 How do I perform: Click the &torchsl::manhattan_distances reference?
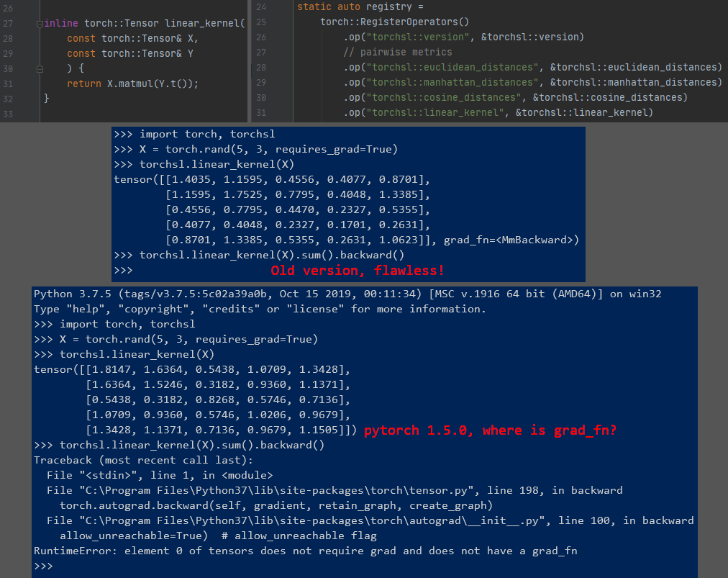coord(634,83)
